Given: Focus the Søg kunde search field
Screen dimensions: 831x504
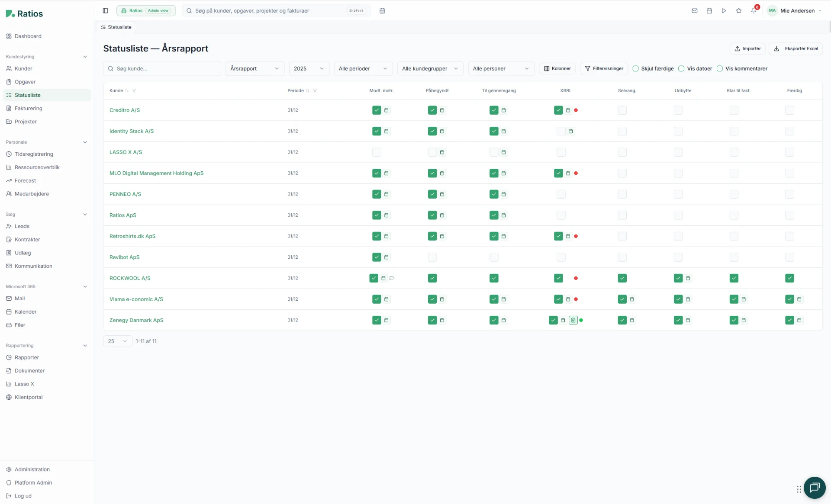Looking at the screenshot, I should pos(162,69).
